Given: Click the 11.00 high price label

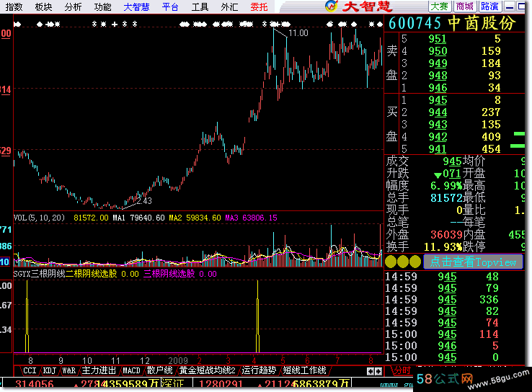Looking at the screenshot, I should point(298,33).
